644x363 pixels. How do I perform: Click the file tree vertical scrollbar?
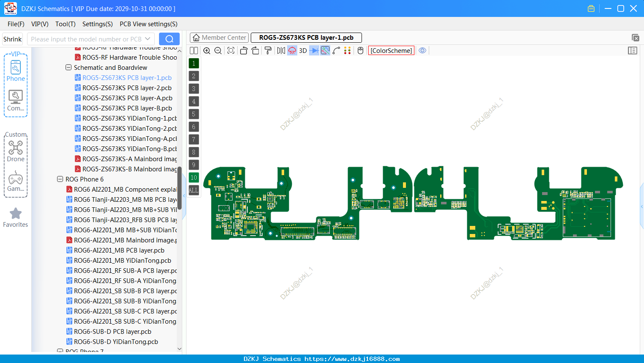[179, 188]
